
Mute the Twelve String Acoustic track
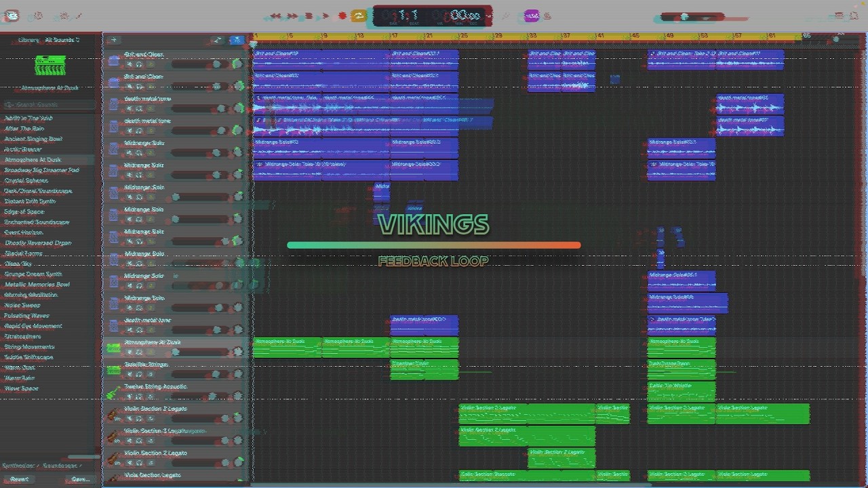point(130,396)
